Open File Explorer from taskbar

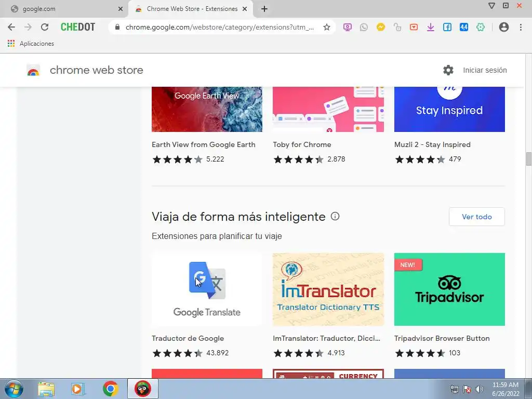[x=46, y=389]
